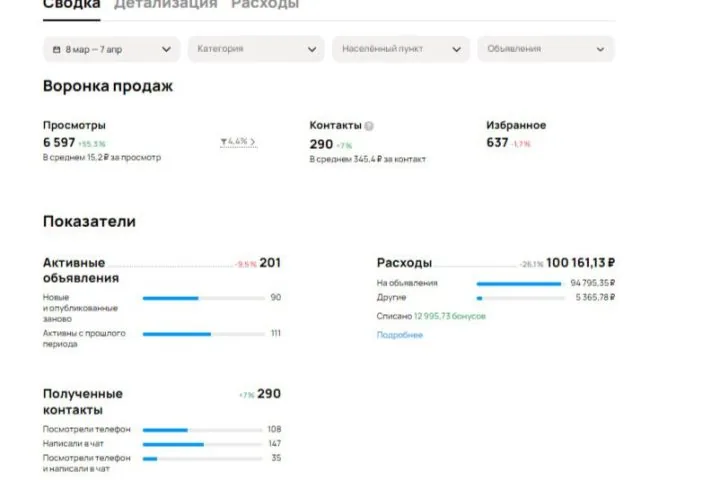Screen dimensions: 720x480
Task: Click the chevron in the date range filter
Action: click(x=166, y=49)
